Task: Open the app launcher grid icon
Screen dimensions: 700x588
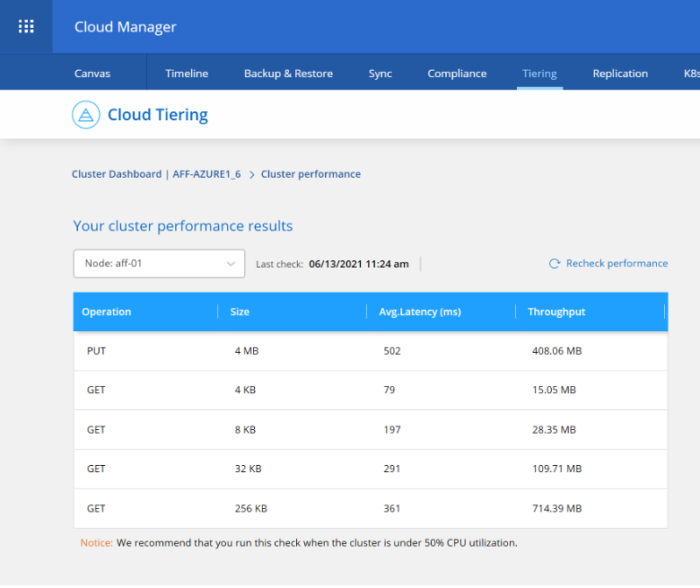Action: tap(26, 27)
